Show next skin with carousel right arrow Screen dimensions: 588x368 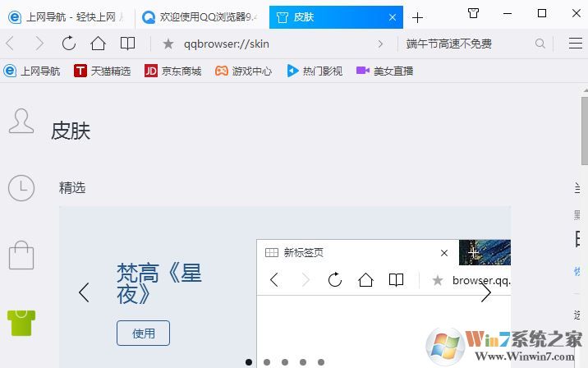[485, 292]
